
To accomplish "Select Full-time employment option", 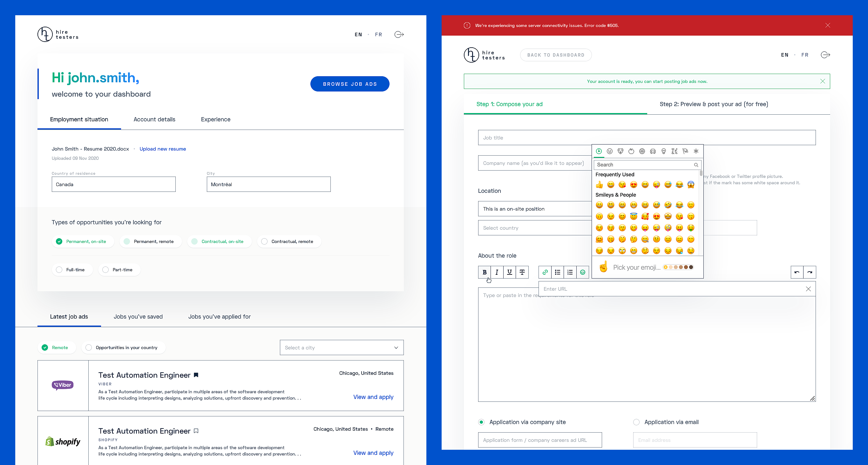I will tap(59, 270).
